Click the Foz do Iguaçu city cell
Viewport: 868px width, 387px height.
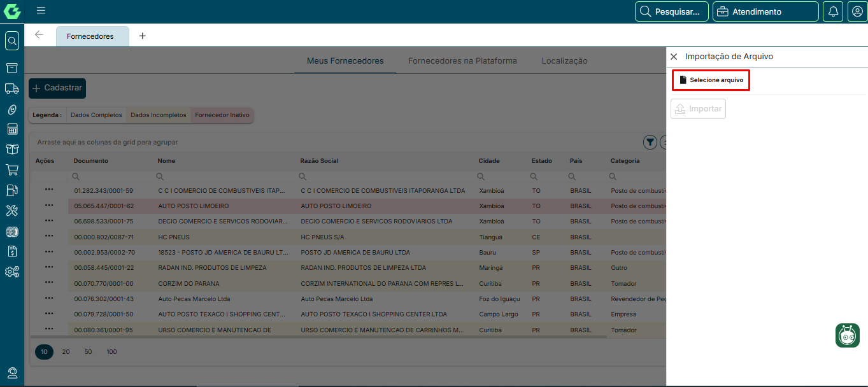click(x=501, y=299)
